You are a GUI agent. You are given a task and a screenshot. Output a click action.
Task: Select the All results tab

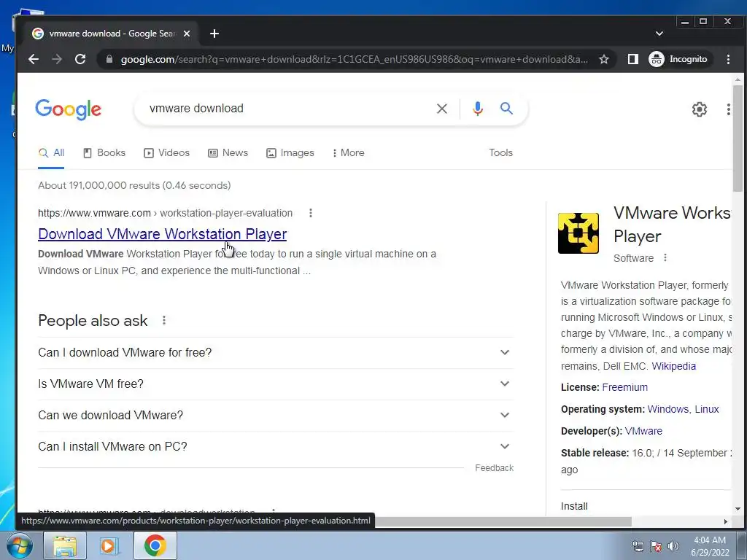51,153
